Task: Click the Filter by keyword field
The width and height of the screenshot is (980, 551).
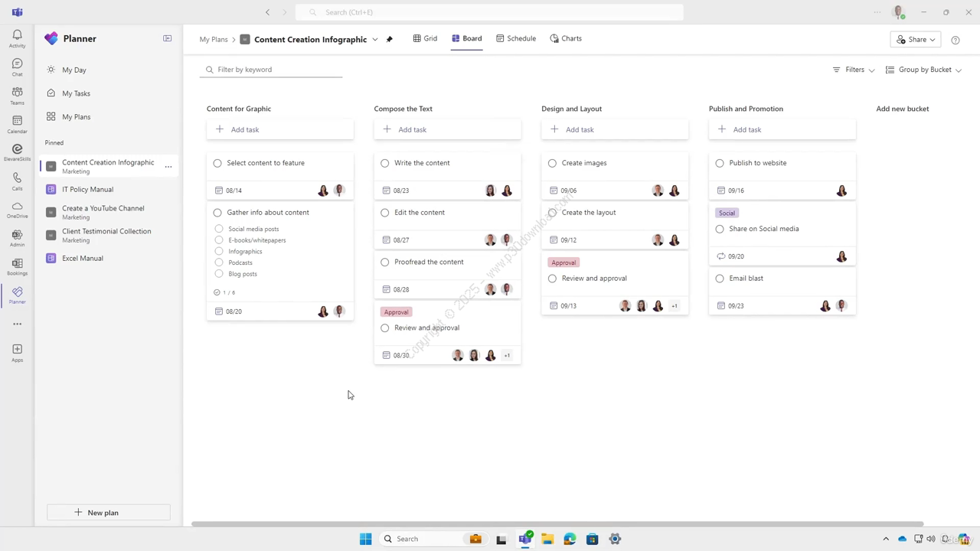Action: [276, 70]
